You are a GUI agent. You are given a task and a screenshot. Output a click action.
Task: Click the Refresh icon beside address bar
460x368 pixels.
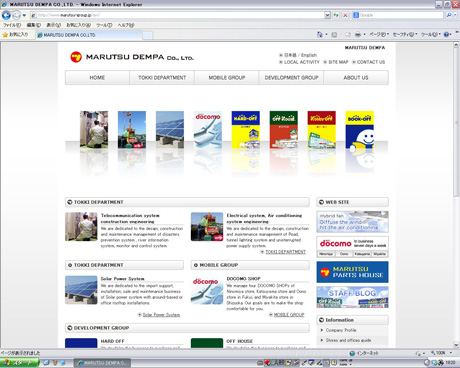(x=336, y=15)
